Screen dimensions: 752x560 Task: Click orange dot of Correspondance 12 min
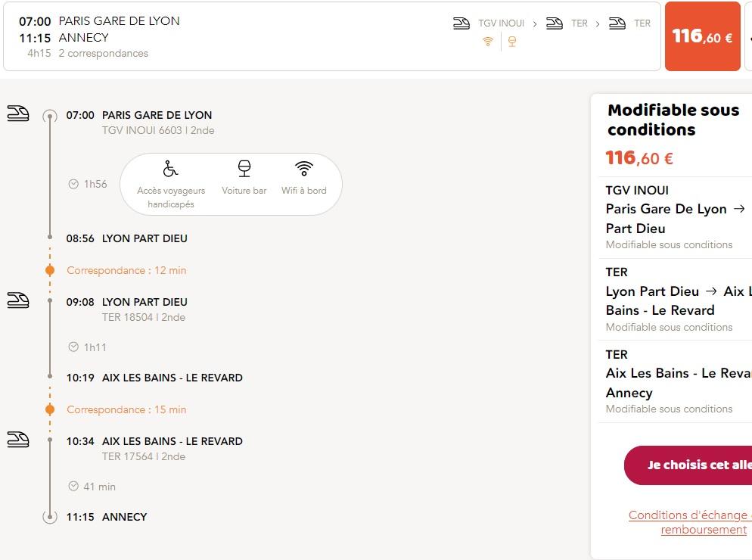(x=50, y=270)
